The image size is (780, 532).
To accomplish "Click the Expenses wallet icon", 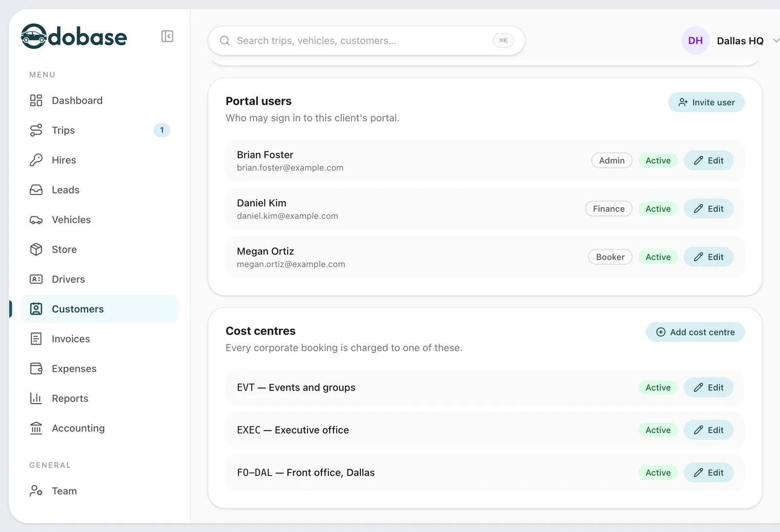I will pyautogui.click(x=36, y=368).
